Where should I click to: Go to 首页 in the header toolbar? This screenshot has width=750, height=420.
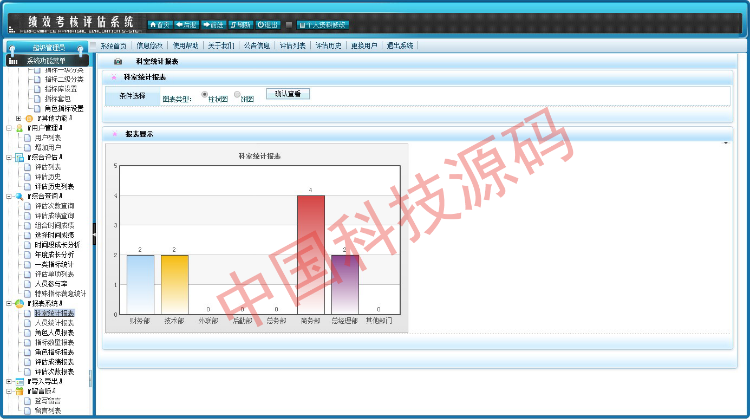click(x=160, y=25)
